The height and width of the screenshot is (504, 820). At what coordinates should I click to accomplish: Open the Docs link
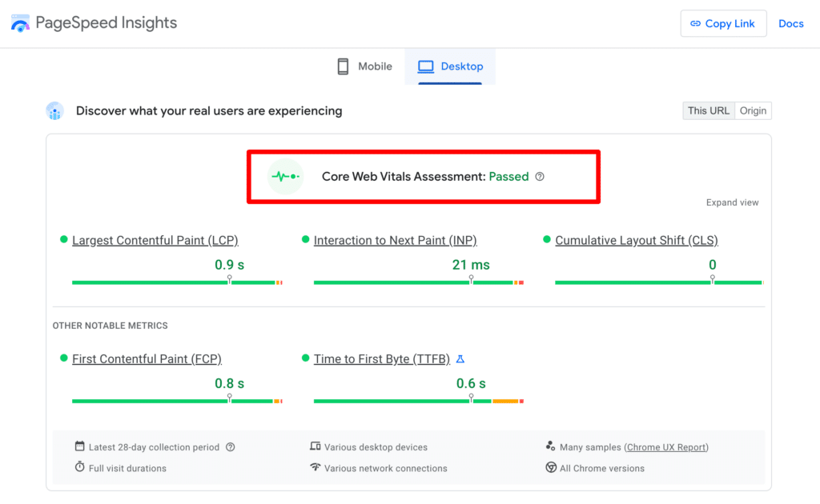pos(790,23)
